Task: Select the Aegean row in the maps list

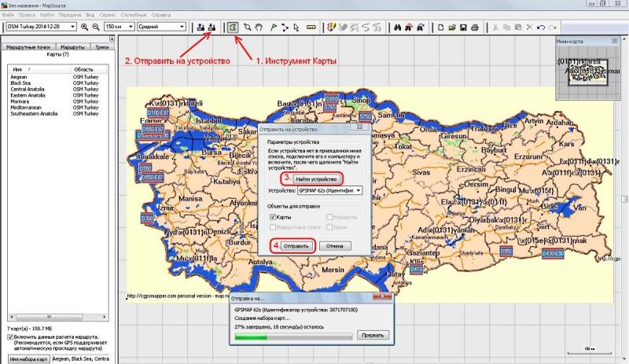Action: pyautogui.click(x=57, y=77)
